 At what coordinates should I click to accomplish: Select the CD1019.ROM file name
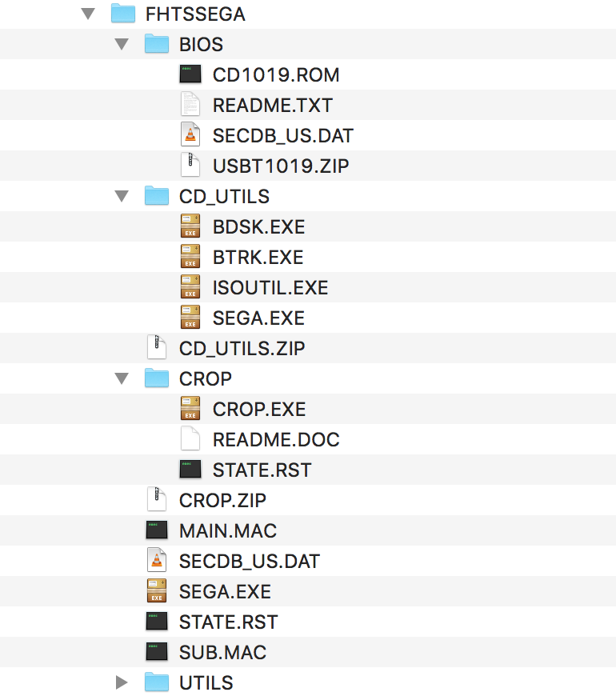pyautogui.click(x=276, y=74)
